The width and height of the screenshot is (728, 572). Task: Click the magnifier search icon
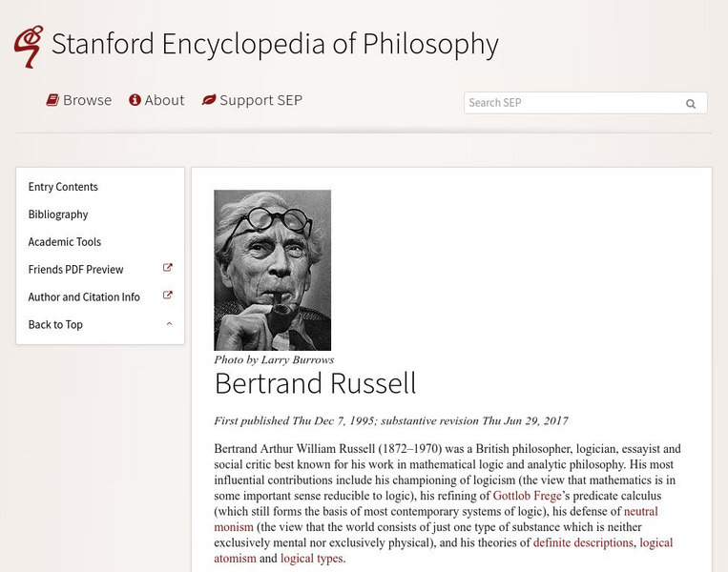pos(691,104)
